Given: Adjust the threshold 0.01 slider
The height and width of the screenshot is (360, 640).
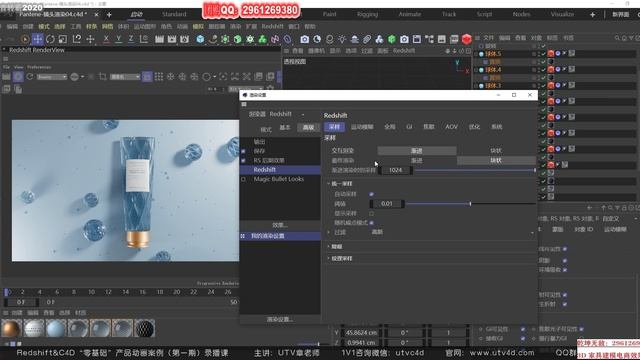Looking at the screenshot, I should click(470, 204).
